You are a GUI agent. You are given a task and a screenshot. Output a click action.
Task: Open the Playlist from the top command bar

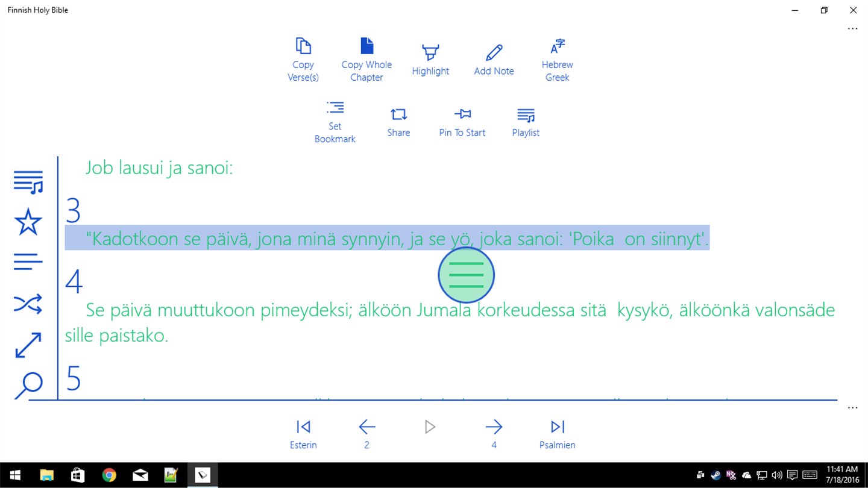tap(526, 122)
